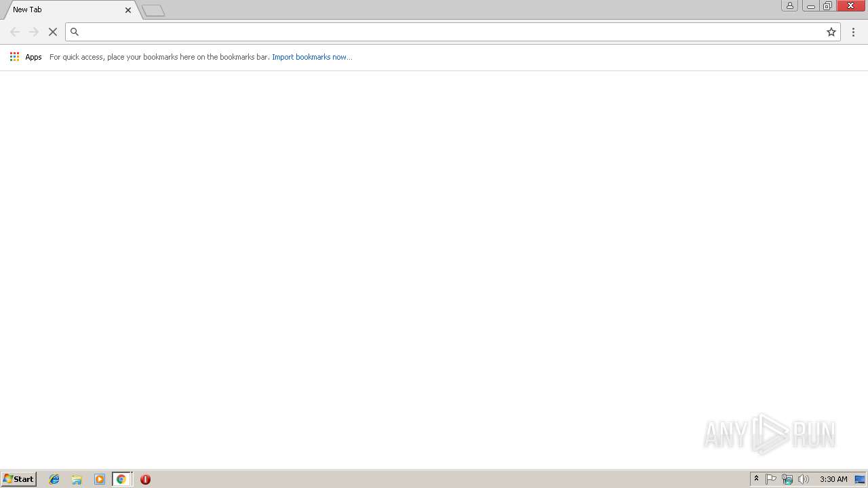Minimize the Chrome window
The width and height of the screenshot is (868, 488).
[x=810, y=5]
